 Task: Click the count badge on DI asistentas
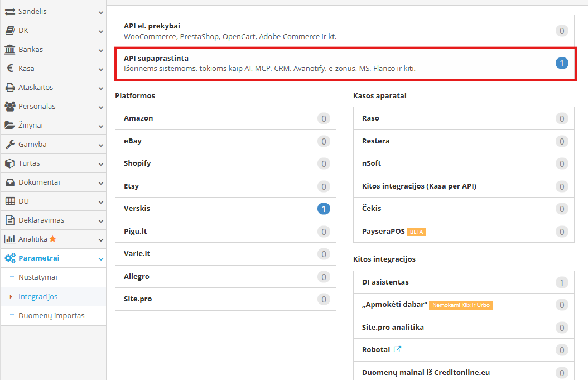pyautogui.click(x=562, y=282)
